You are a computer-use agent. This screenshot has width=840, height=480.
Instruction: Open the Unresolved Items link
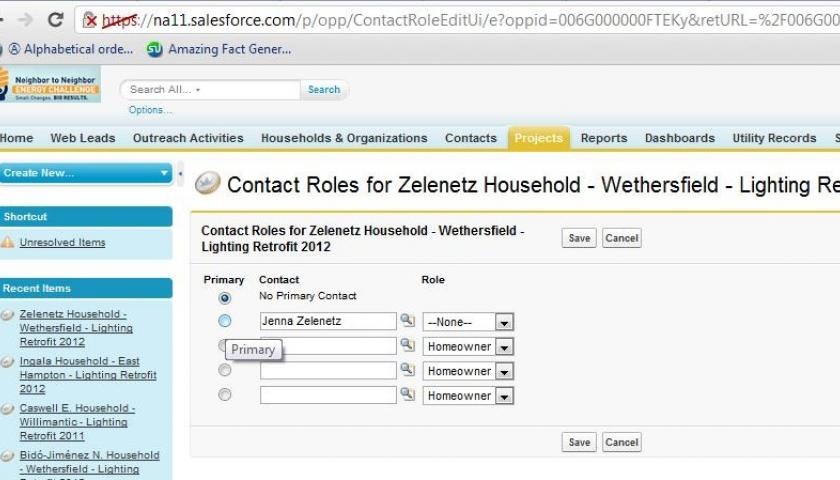[63, 243]
